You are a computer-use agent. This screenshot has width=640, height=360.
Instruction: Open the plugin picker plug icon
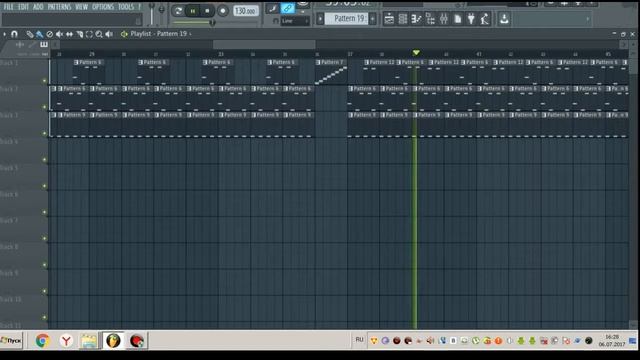(471, 19)
